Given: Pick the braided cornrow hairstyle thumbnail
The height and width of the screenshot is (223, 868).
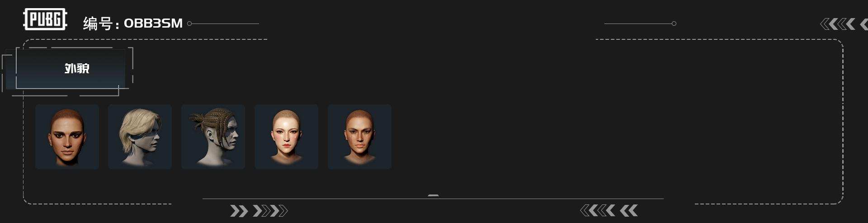Looking at the screenshot, I should tap(213, 137).
